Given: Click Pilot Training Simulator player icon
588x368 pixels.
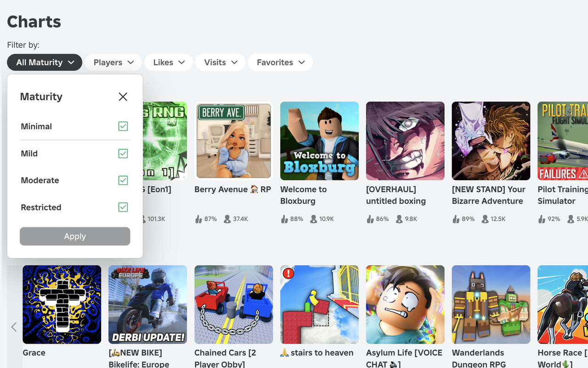Looking at the screenshot, I should click(571, 219).
